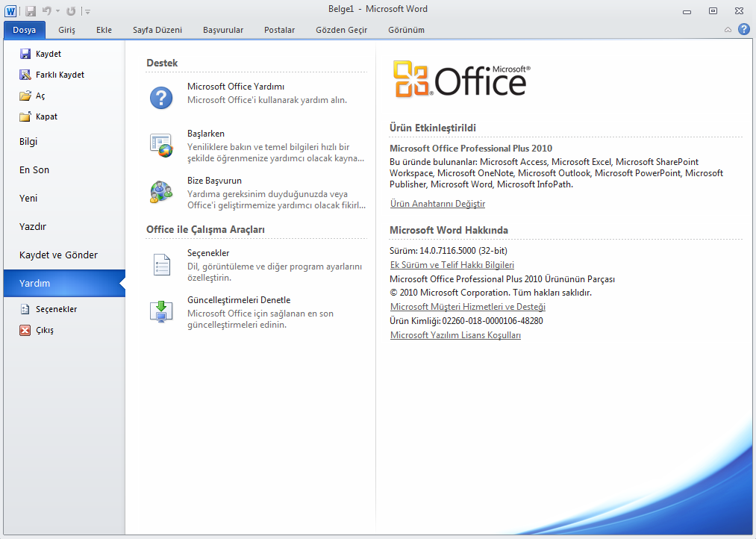Click the Word application icon in title bar

tap(10, 10)
